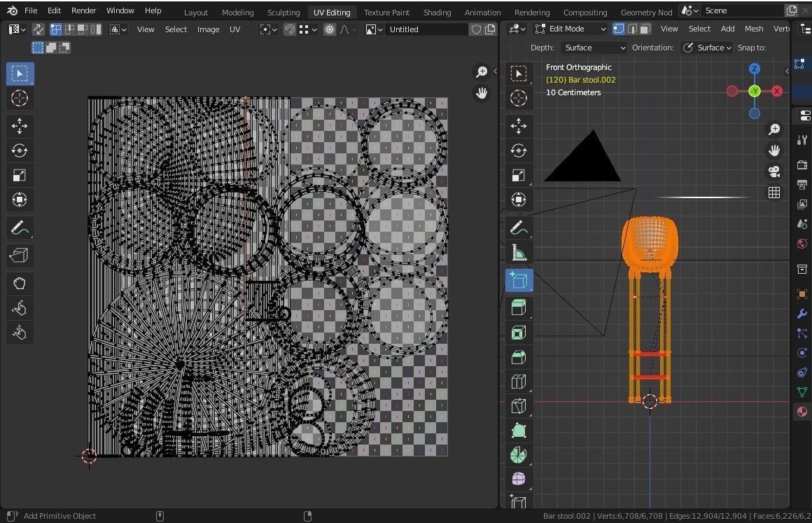Open the Render menu

click(x=84, y=11)
